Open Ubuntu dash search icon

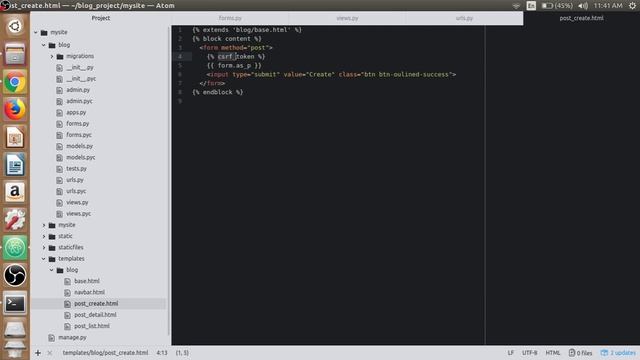tap(15, 27)
